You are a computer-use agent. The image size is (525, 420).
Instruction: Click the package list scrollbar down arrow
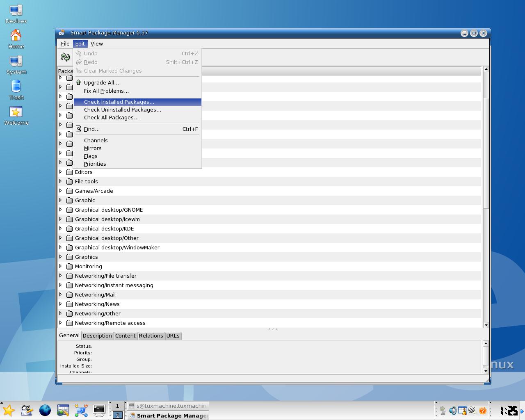[x=486, y=325]
